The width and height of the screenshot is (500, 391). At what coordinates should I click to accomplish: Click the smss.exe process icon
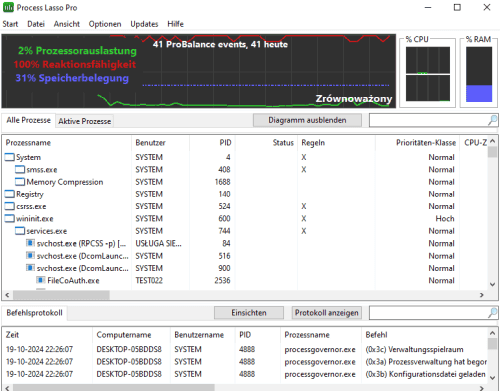[x=20, y=169]
